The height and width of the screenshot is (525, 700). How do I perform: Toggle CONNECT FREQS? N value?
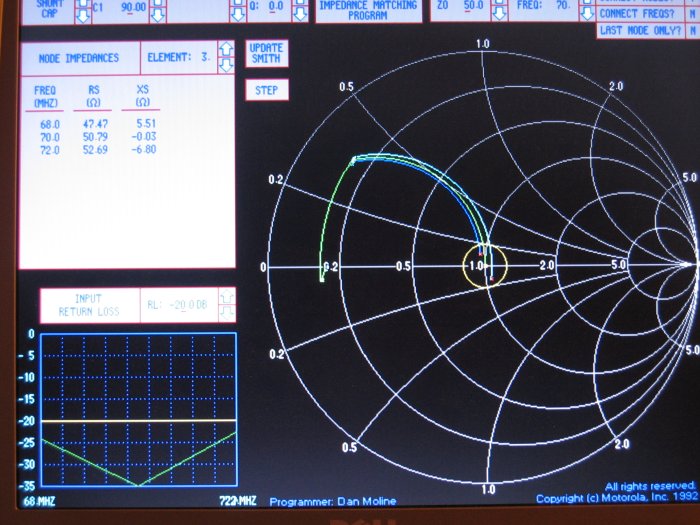click(x=692, y=13)
